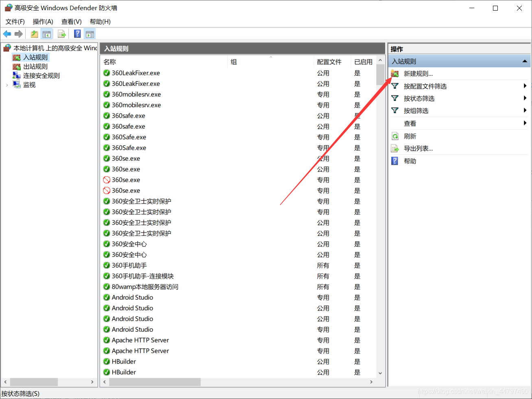
Task: Click the rule list horizontal scrollbar thumb
Action: tap(155, 382)
